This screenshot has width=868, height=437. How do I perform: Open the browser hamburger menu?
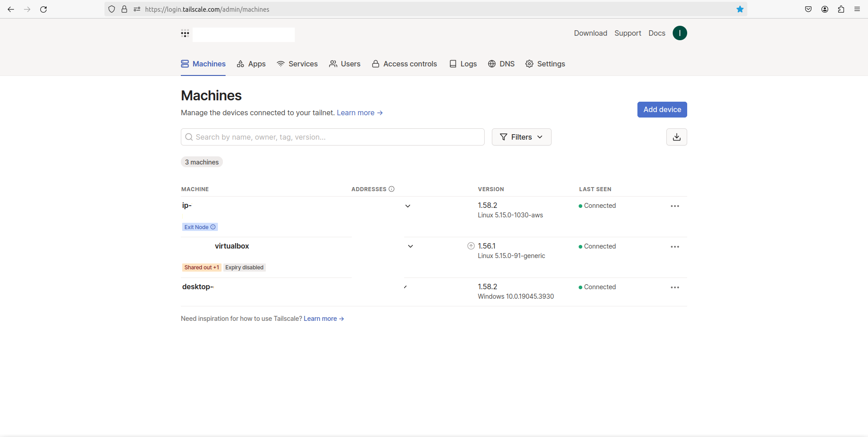[x=857, y=9]
